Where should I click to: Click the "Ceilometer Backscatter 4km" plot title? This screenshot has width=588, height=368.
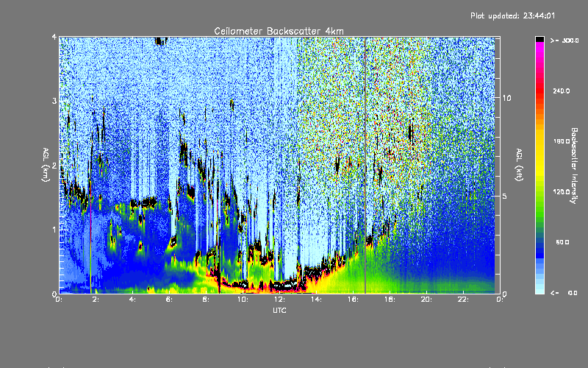tap(279, 31)
